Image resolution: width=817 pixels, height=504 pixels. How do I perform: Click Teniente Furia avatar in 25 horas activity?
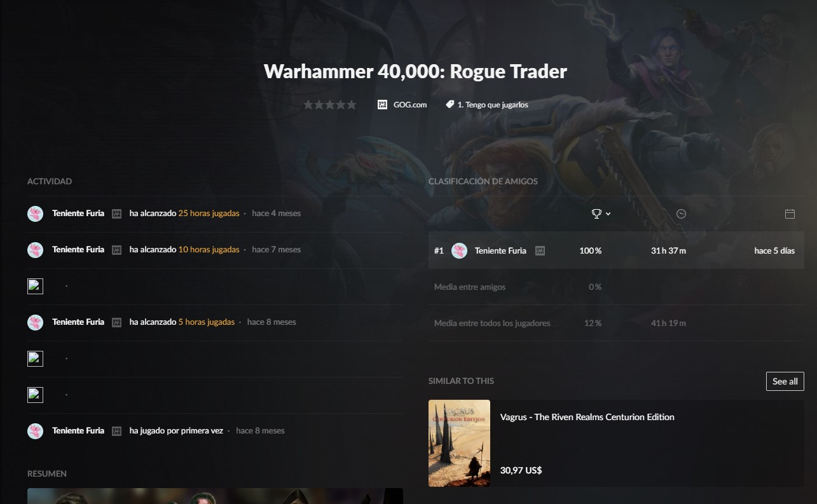35,214
